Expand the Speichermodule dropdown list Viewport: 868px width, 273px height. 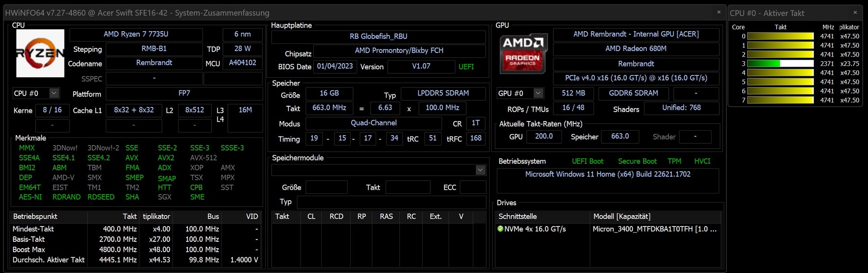tap(480, 170)
